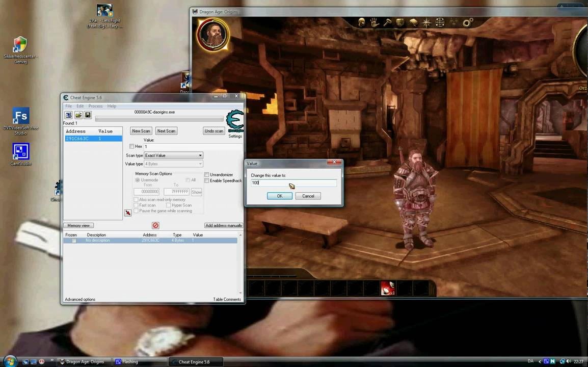Click Add address manually
Image resolution: width=588 pixels, height=367 pixels.
(x=224, y=225)
